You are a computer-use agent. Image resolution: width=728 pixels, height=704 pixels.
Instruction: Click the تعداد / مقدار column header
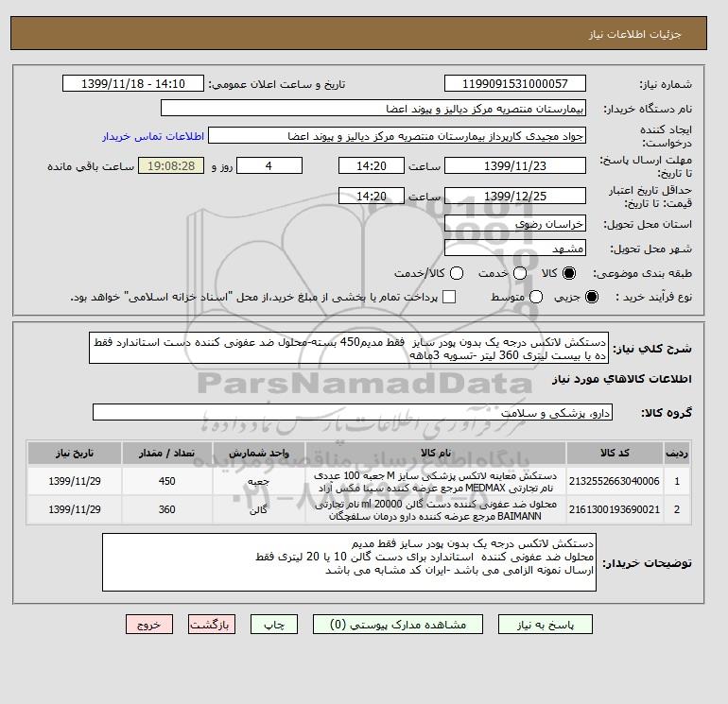(x=167, y=454)
